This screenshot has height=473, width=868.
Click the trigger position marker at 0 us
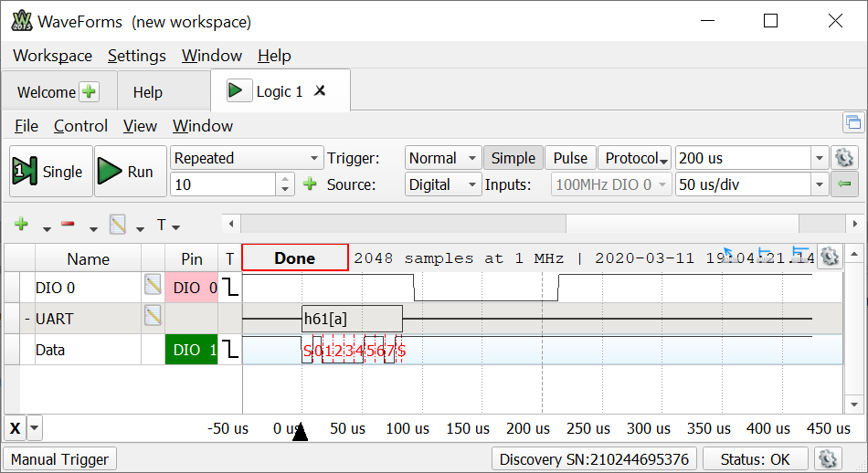[300, 432]
